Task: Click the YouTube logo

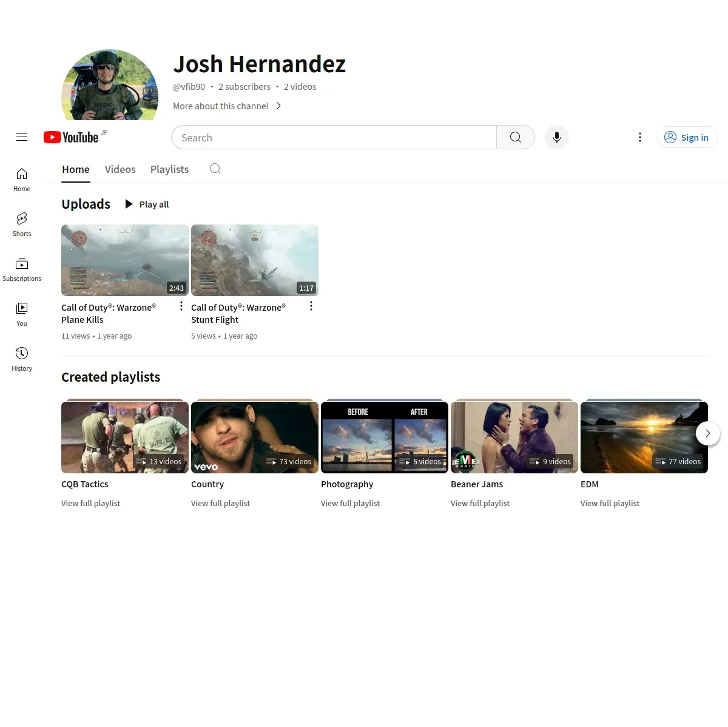Action: 71,137
